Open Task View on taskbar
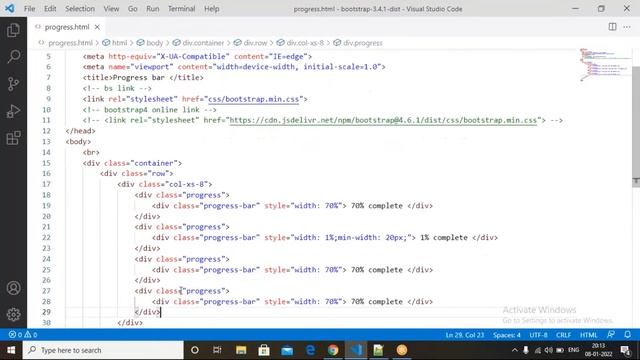 tap(217, 350)
